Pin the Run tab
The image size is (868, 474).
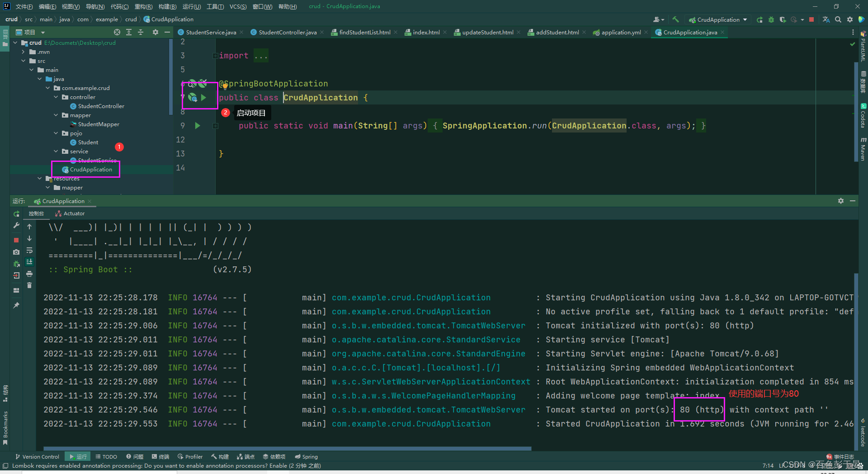16,305
